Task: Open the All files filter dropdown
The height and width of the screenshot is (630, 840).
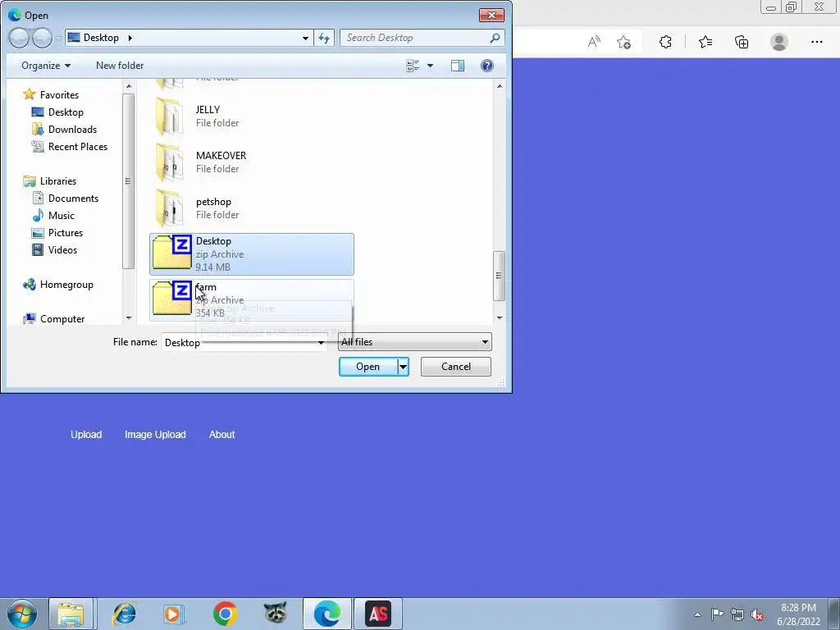Action: click(414, 342)
